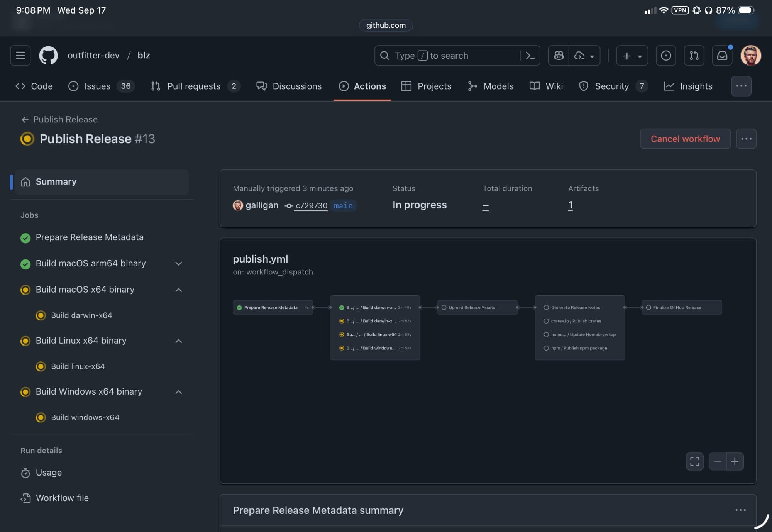Screen dimensions: 772x532
Task: Open Copilot chat icon in header
Action: click(x=559, y=55)
